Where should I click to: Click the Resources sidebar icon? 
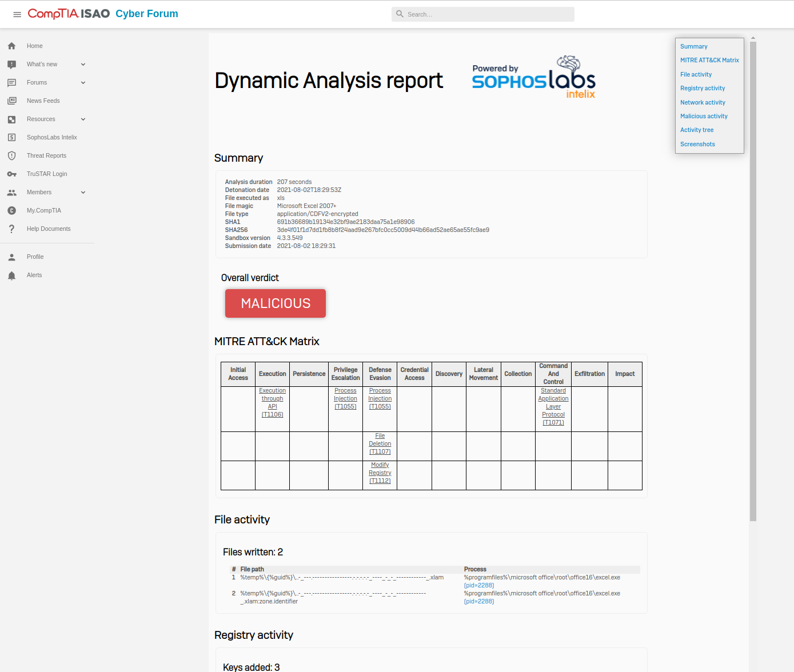[11, 119]
